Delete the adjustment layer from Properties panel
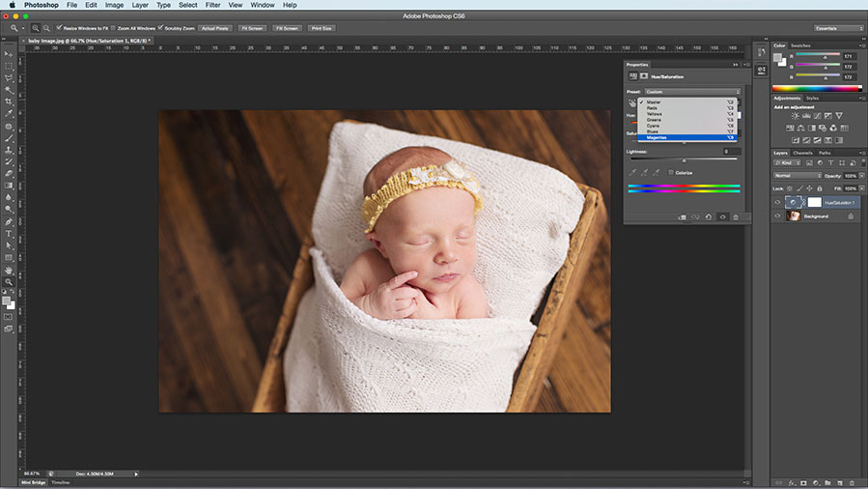 pyautogui.click(x=736, y=217)
